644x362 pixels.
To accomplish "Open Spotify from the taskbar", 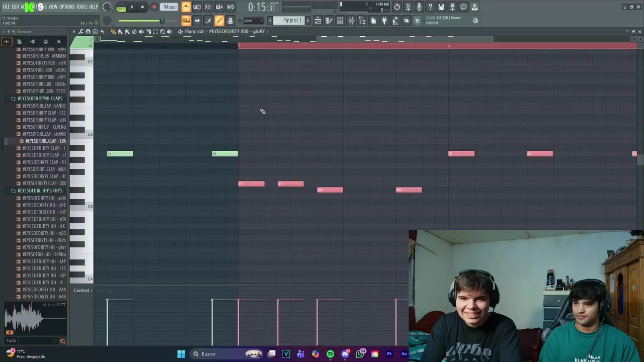I will [x=330, y=354].
